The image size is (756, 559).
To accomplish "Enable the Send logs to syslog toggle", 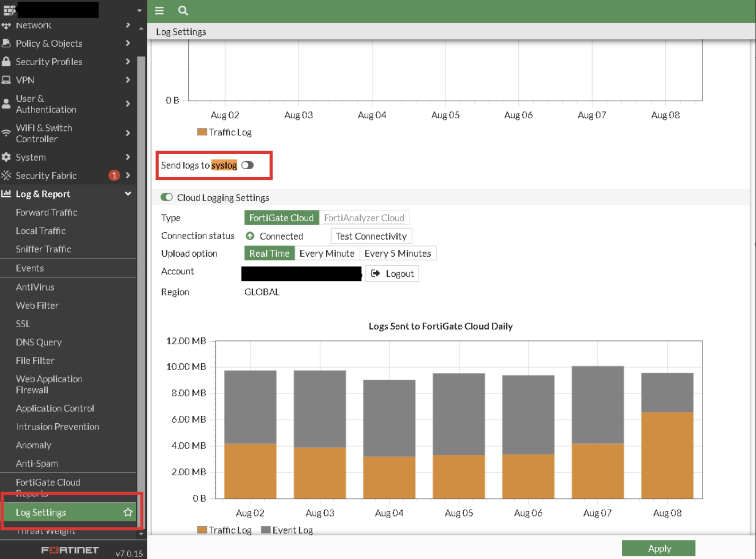I will pos(247,165).
